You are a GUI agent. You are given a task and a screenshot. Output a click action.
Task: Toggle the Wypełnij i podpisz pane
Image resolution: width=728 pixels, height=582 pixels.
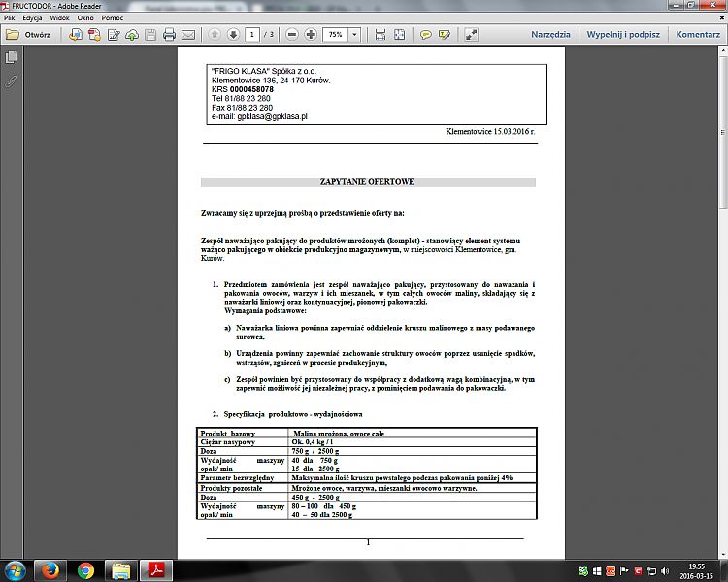[x=623, y=34]
